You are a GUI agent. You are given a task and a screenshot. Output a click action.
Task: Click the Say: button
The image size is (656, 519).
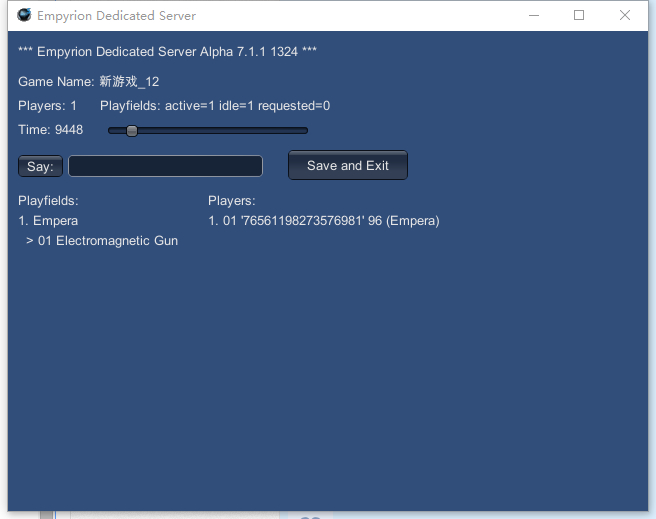tap(40, 166)
